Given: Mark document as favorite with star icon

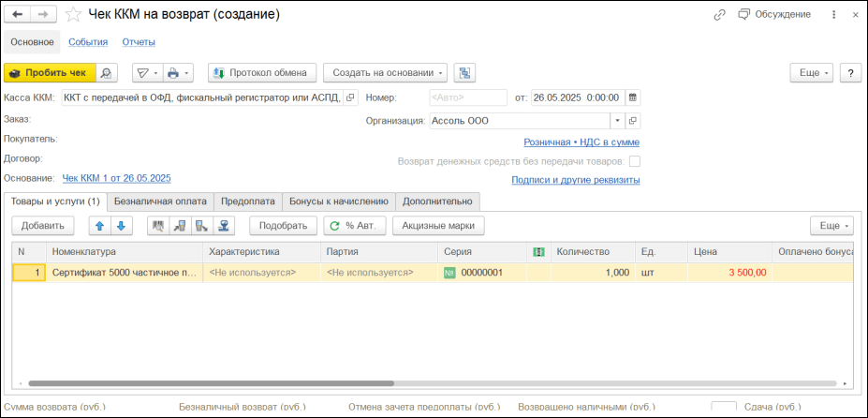Looking at the screenshot, I should (72, 15).
